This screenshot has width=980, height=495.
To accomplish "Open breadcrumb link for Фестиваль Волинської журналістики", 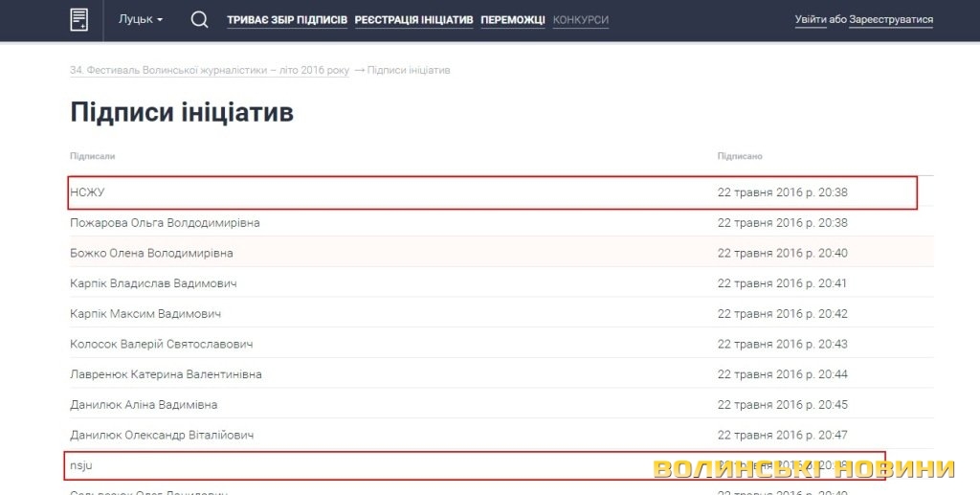I will [x=210, y=71].
